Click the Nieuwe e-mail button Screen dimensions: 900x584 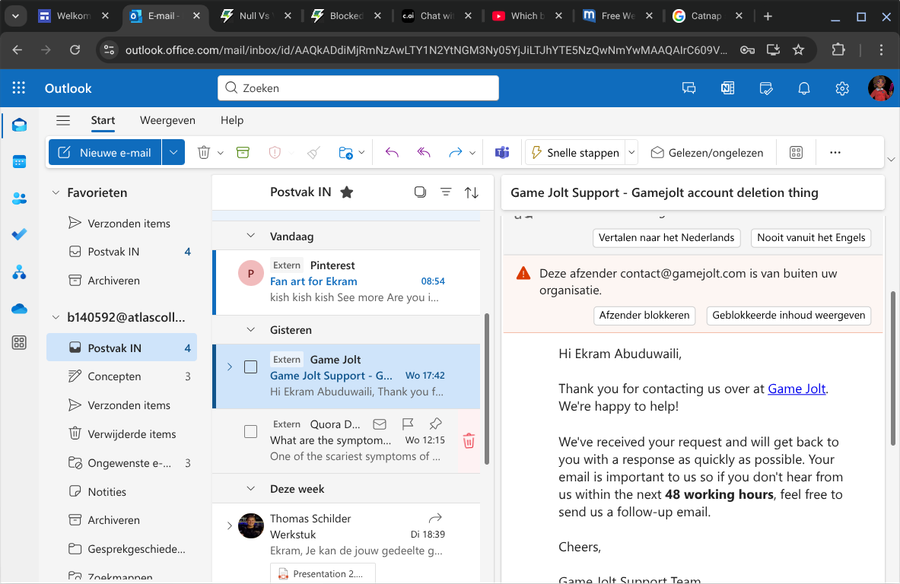point(104,152)
